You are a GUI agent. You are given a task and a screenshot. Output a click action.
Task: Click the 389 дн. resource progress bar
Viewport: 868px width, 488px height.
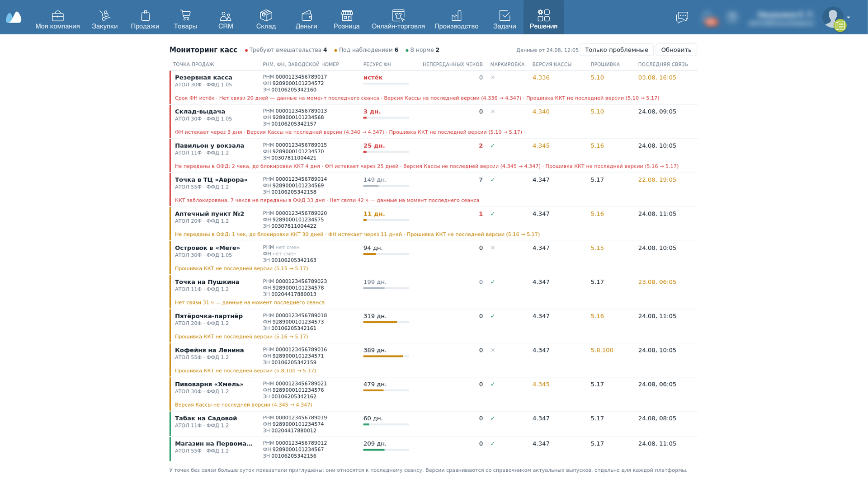tap(386, 357)
